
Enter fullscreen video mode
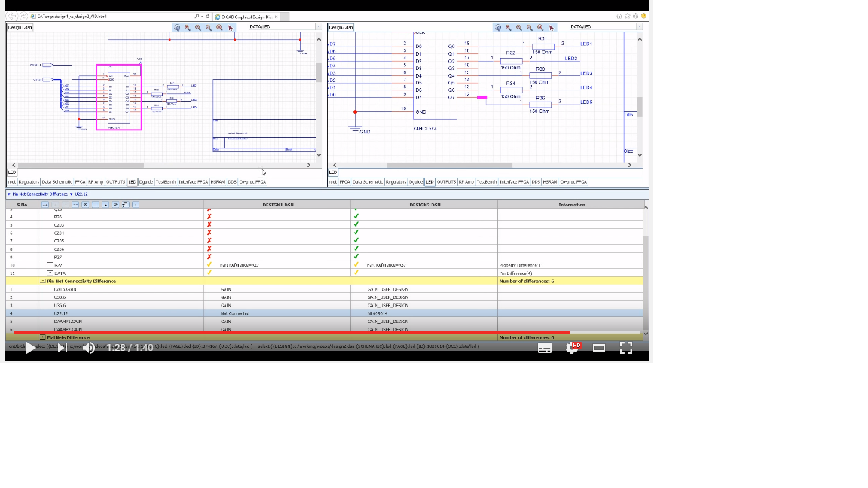click(x=626, y=348)
